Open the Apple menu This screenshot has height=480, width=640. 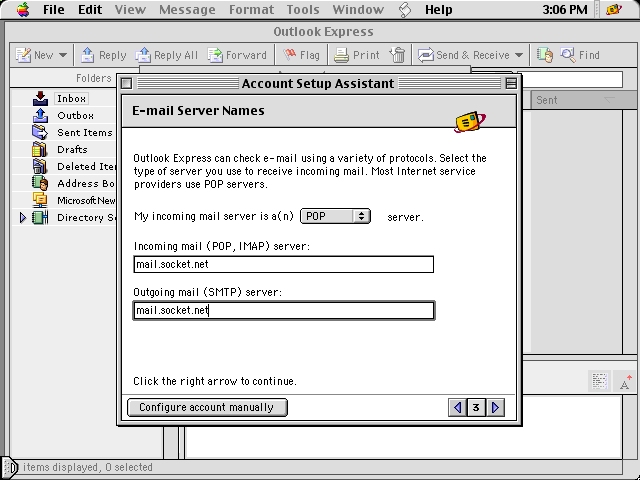[23, 9]
